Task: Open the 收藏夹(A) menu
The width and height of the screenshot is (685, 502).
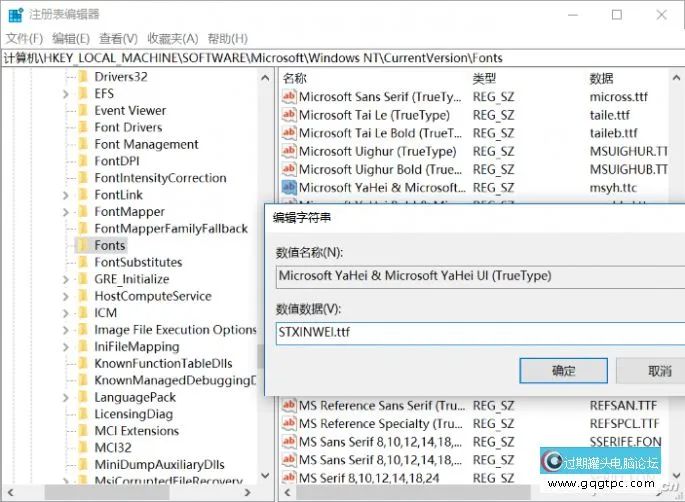Action: (x=171, y=38)
